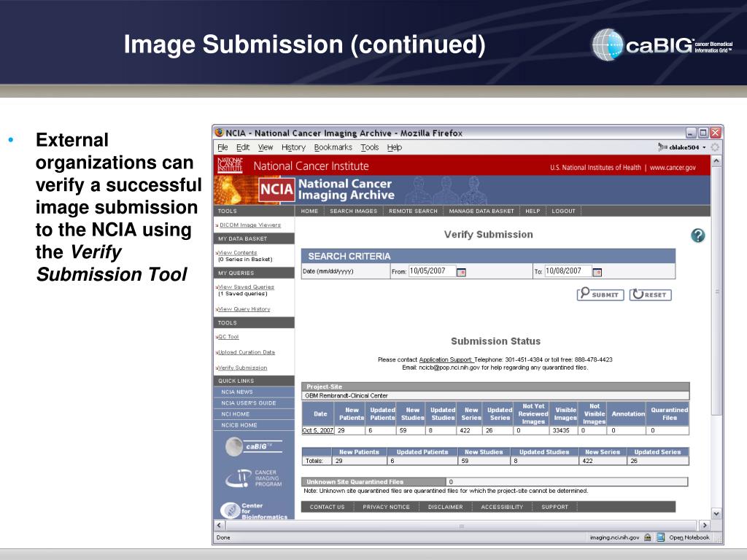747x560 pixels.
Task: Click the GBM Rembrandt-Clinical Center project row
Action: click(x=495, y=396)
